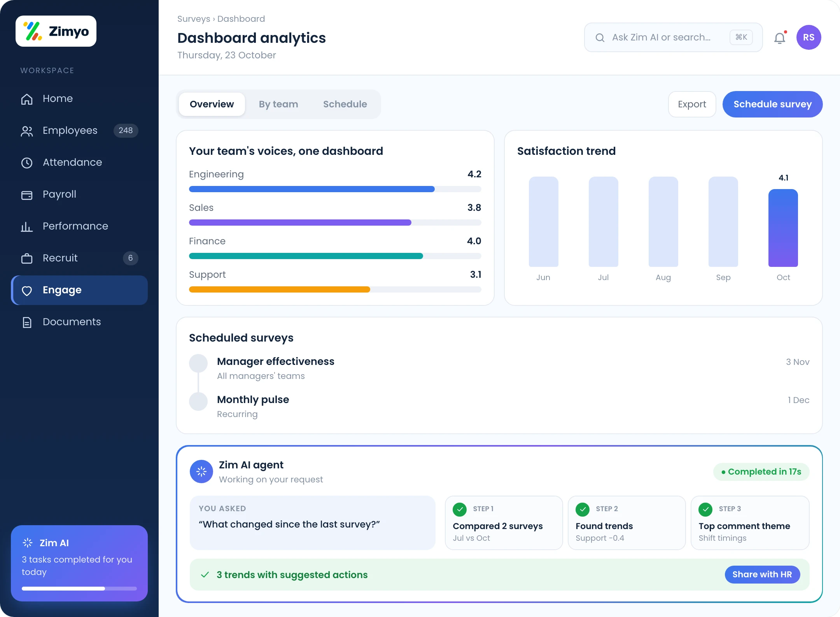Click the Recruit briefcase icon

point(27,258)
